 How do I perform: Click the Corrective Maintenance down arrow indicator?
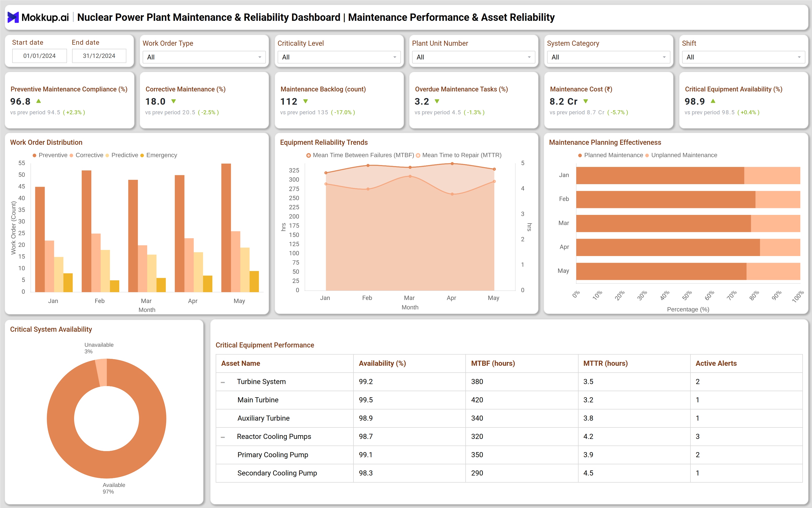coord(174,101)
